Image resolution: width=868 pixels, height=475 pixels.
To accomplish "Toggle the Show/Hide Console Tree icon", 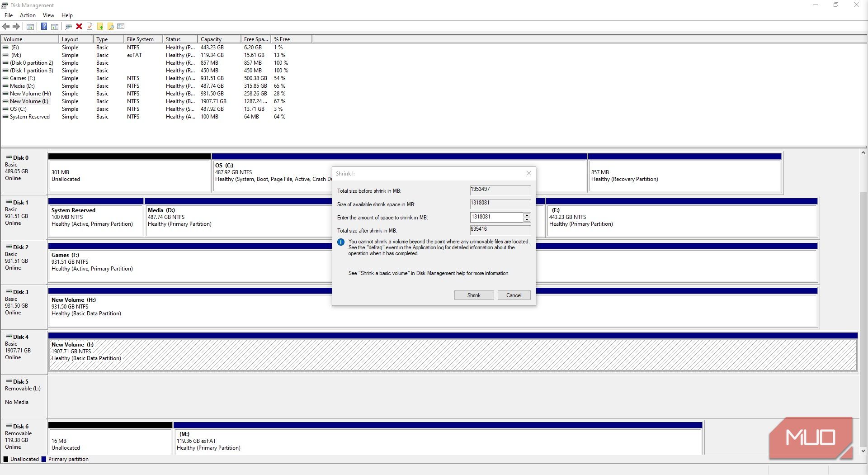I will point(30,26).
